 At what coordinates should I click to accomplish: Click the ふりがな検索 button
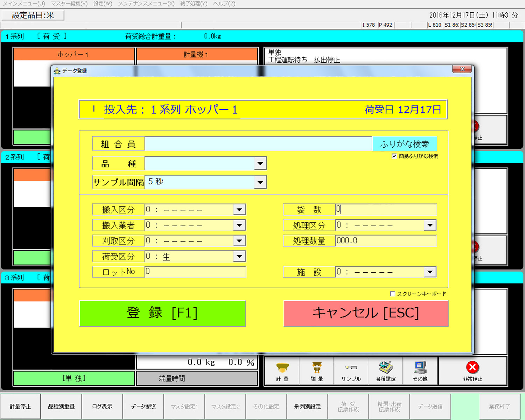tap(405, 144)
